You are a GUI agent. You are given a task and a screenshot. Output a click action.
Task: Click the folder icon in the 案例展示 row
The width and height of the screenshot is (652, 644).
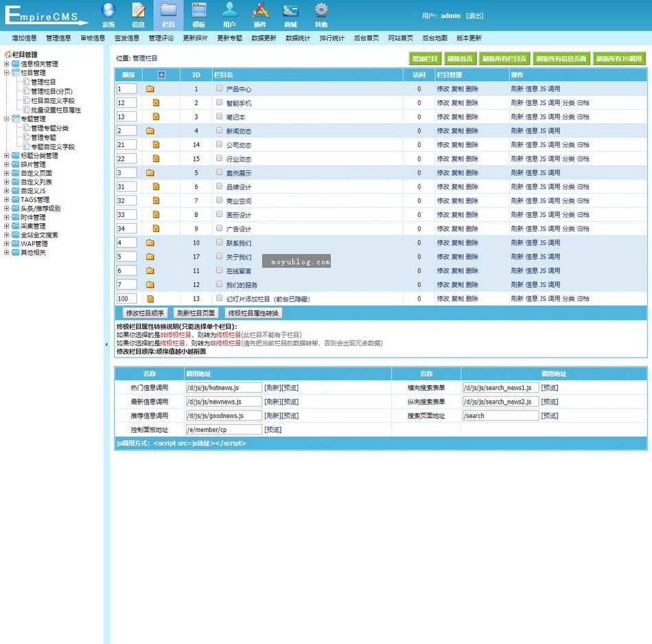click(150, 173)
